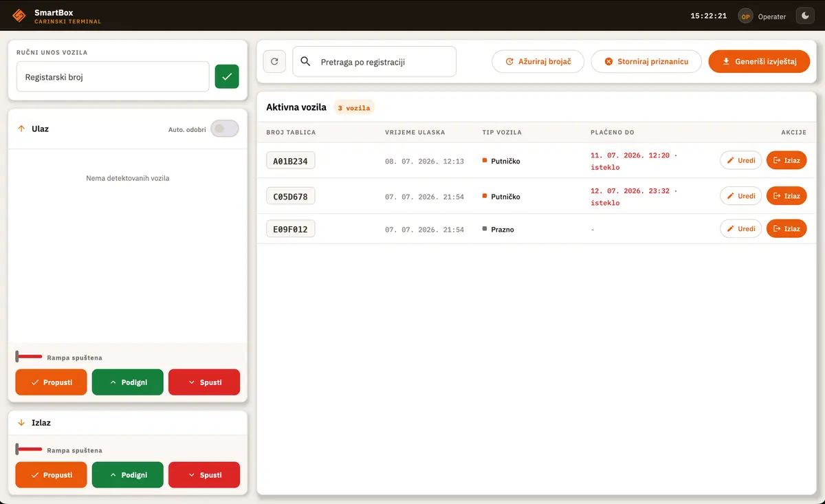Screen dimensions: 825x504
Task: Register exit for A01B234 via Izlaz
Action: pos(786,160)
